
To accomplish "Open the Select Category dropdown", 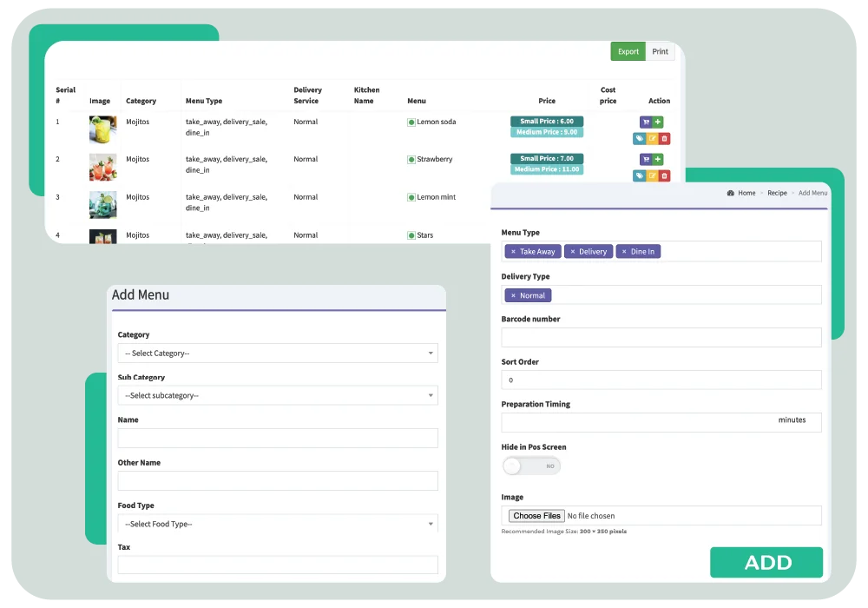I will tap(278, 353).
